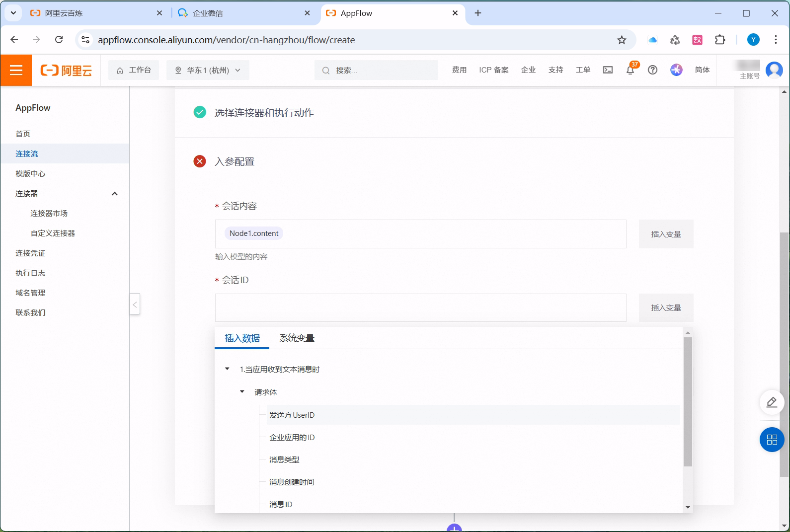Collapse the 请求体 tree node
Viewport: 790px width, 532px height.
242,392
